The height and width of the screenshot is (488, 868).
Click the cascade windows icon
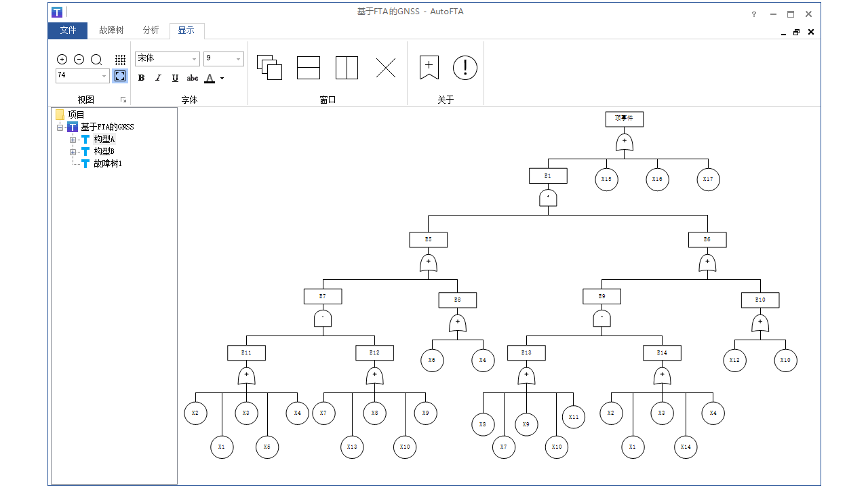tap(269, 67)
